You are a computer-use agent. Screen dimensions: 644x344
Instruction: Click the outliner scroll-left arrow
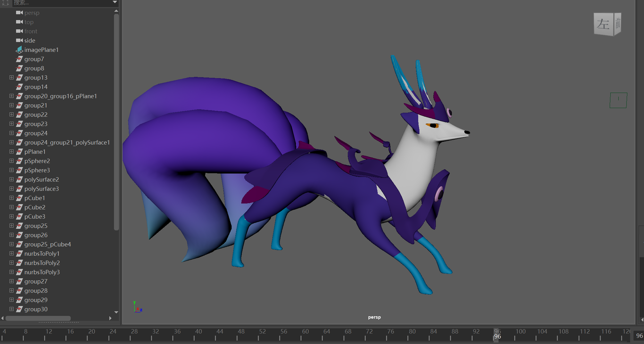(x=2, y=319)
